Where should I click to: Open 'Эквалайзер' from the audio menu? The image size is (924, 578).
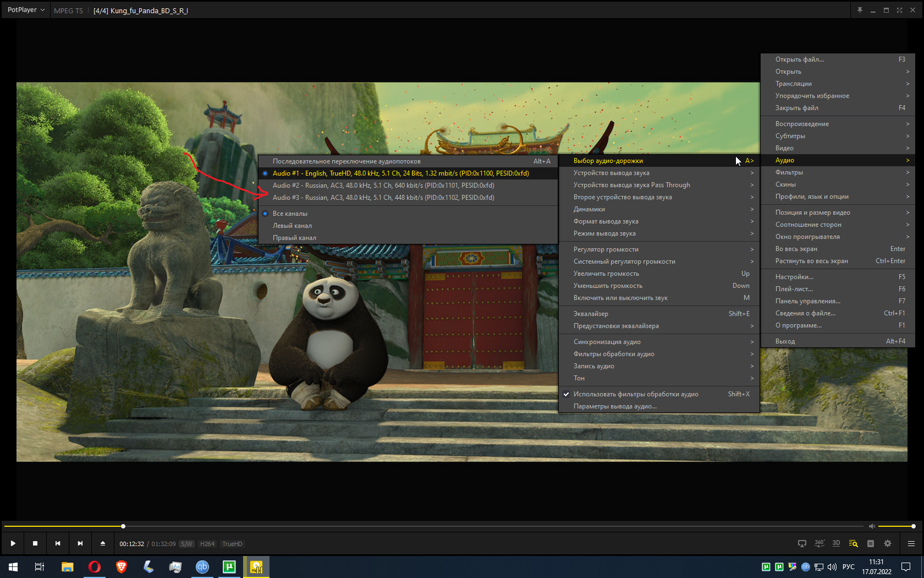click(x=659, y=314)
